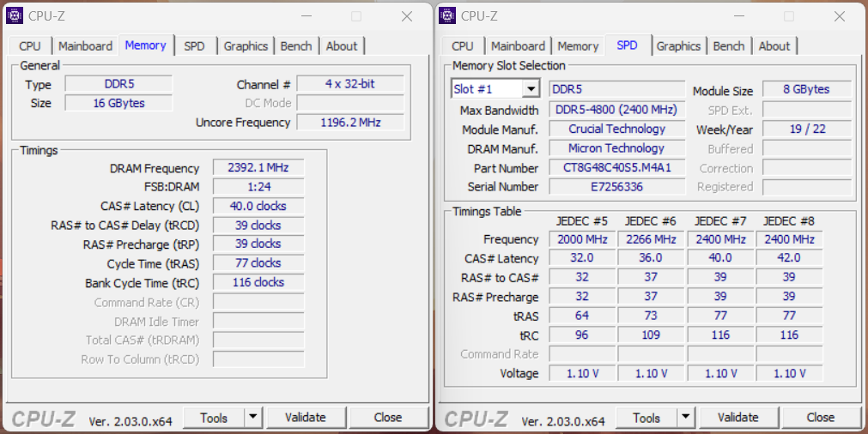Open the SPD tab in left window
Viewport: 868px width, 434px height.
pos(194,46)
